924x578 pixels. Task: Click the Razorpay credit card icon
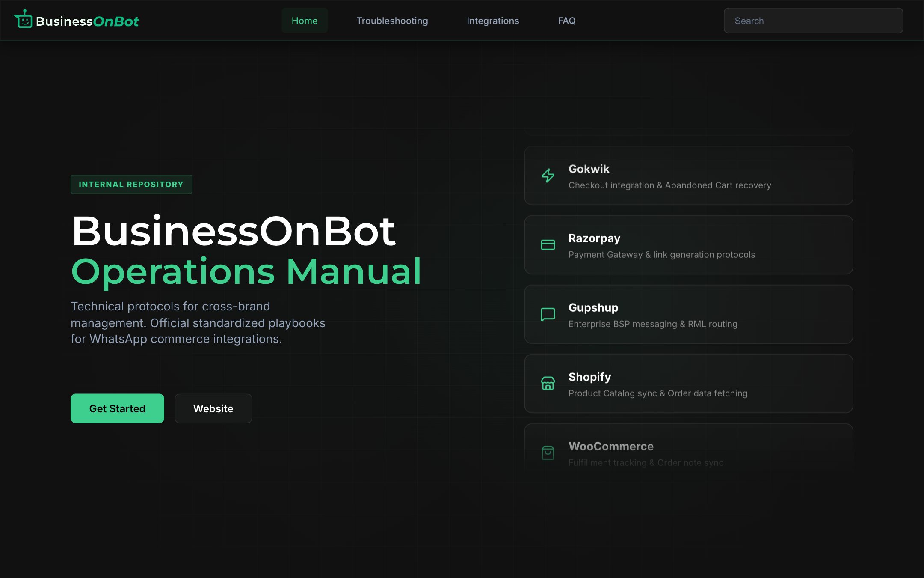coord(548,245)
